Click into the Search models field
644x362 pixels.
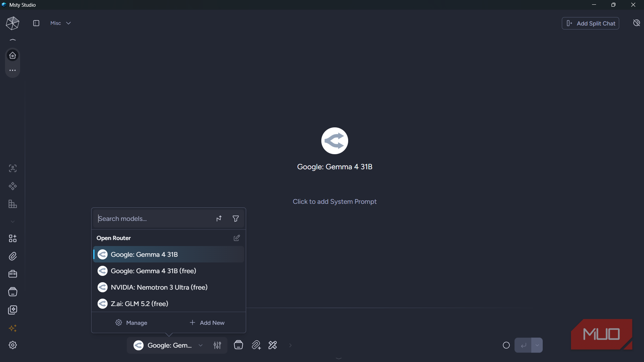pos(154,219)
